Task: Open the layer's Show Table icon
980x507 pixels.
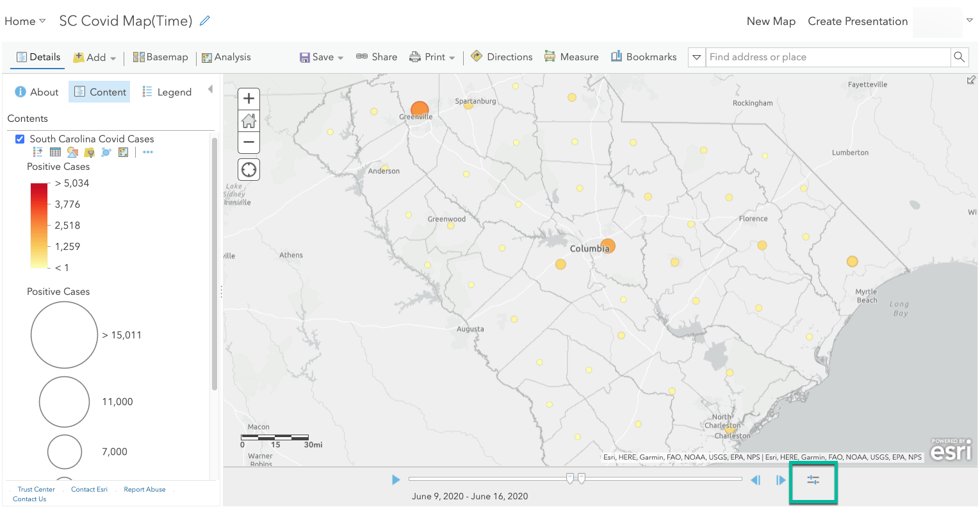Action: point(55,152)
